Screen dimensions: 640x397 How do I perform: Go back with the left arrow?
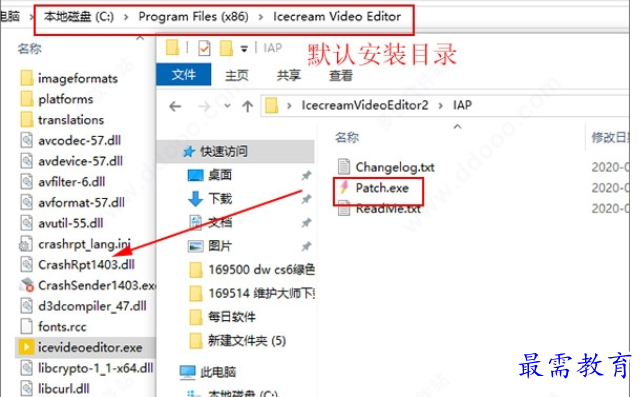click(x=175, y=106)
